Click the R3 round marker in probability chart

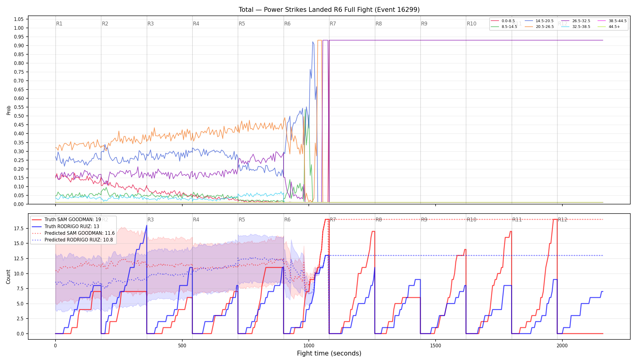pyautogui.click(x=150, y=24)
